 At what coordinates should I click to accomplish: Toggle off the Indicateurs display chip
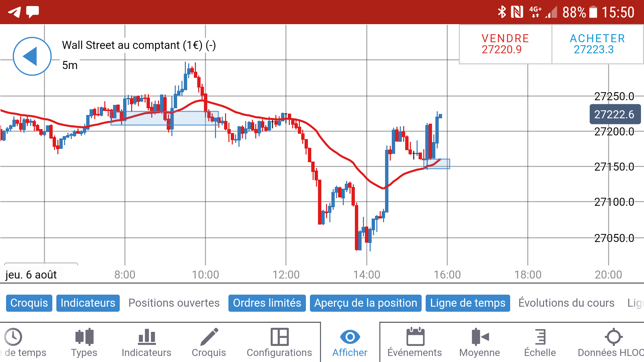click(88, 303)
